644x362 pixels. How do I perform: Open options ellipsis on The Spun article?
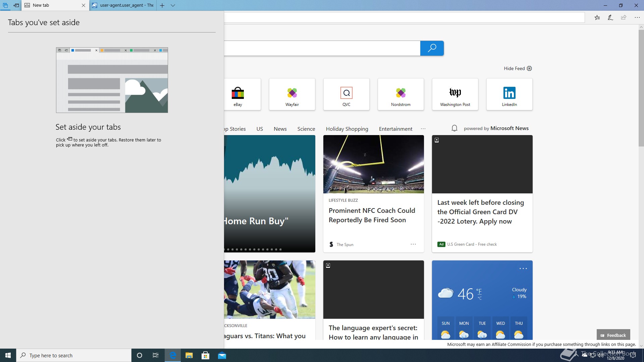[413, 244]
